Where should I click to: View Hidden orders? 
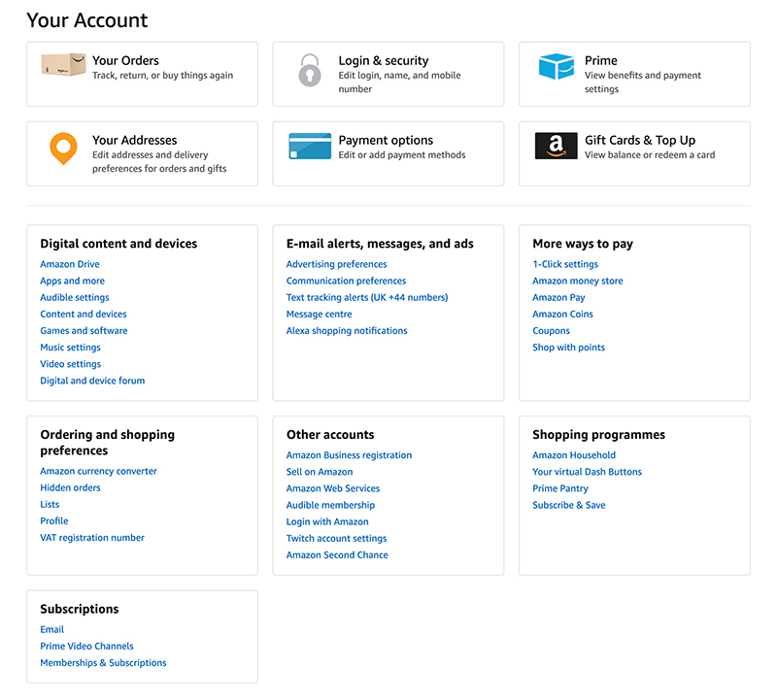point(70,487)
